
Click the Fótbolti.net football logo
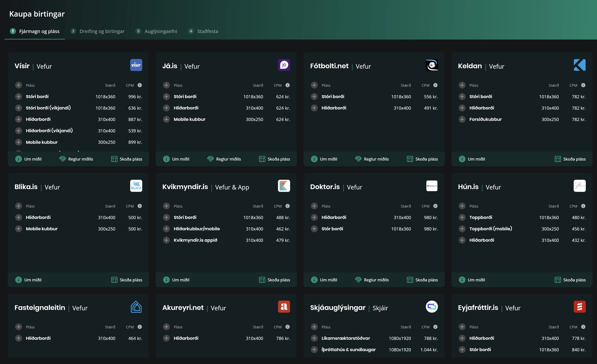(x=432, y=65)
